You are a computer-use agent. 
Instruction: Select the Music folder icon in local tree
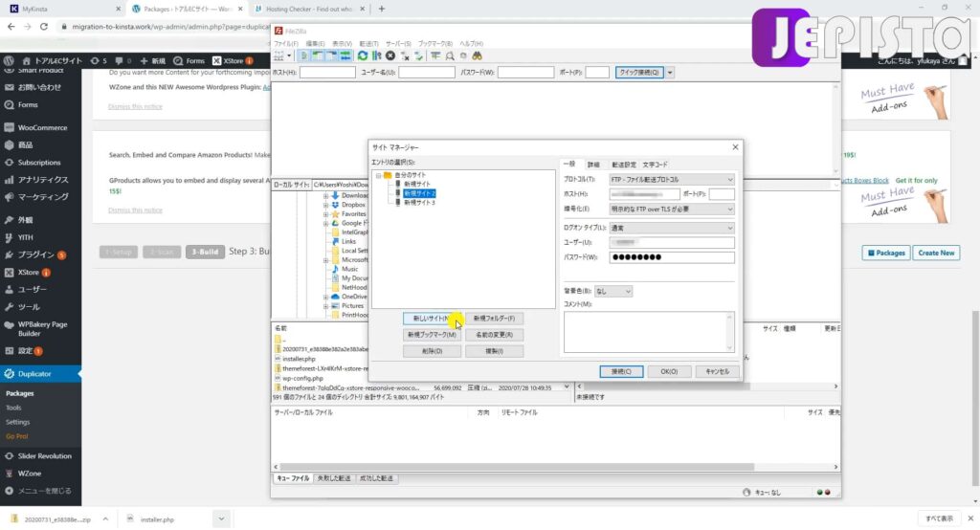335,270
